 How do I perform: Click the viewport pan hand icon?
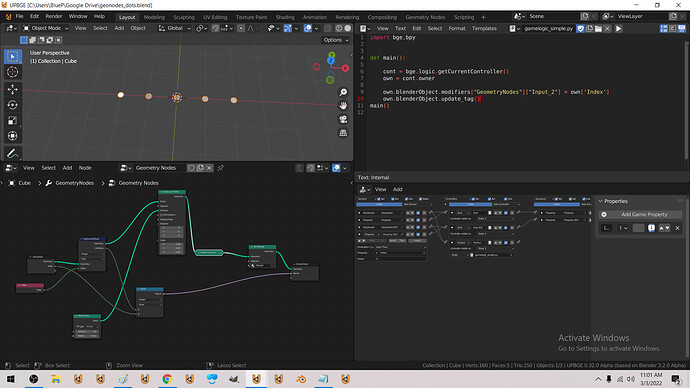coord(343,105)
